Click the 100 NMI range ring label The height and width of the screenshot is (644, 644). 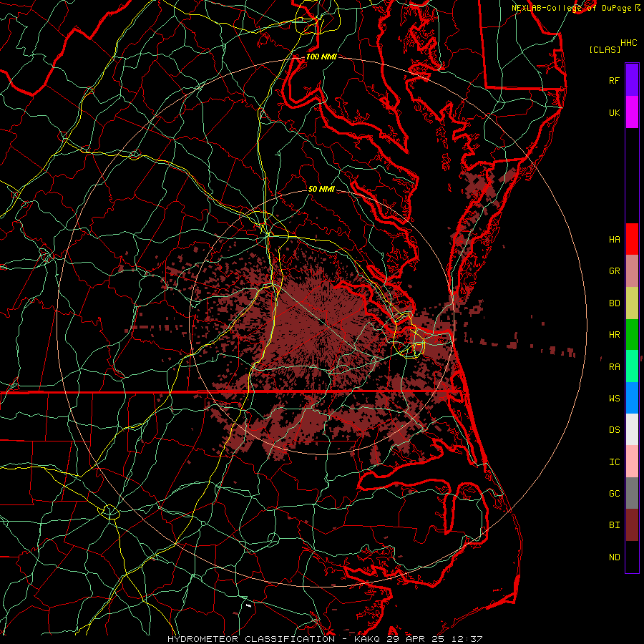click(321, 57)
